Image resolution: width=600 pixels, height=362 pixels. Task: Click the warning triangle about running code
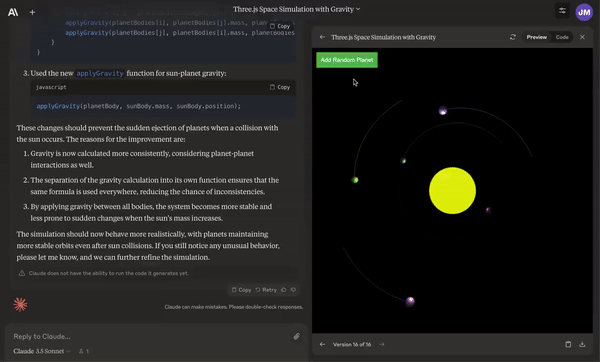(22, 273)
